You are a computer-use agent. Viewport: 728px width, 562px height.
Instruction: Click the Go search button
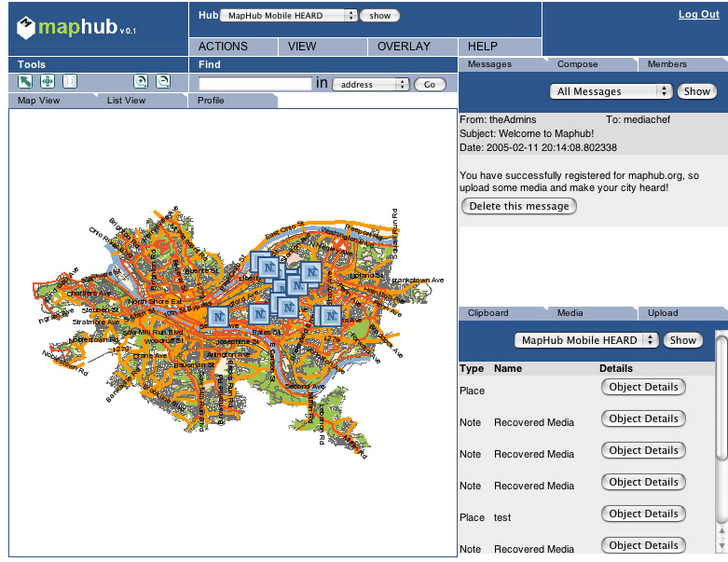tap(430, 85)
